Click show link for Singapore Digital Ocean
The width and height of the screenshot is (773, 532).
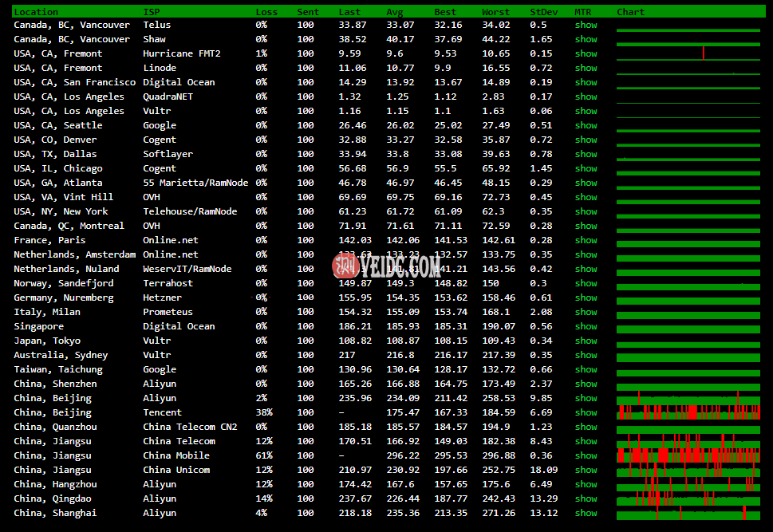[x=586, y=326]
